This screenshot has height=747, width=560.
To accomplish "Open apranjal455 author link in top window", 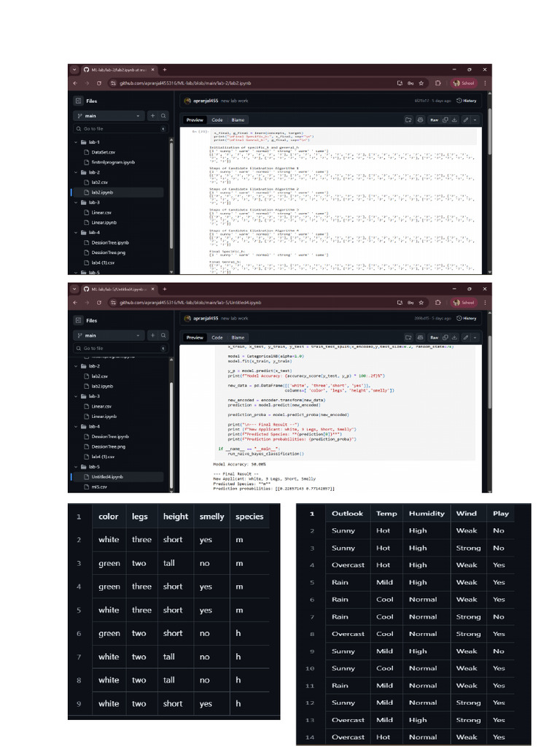I will pyautogui.click(x=206, y=101).
